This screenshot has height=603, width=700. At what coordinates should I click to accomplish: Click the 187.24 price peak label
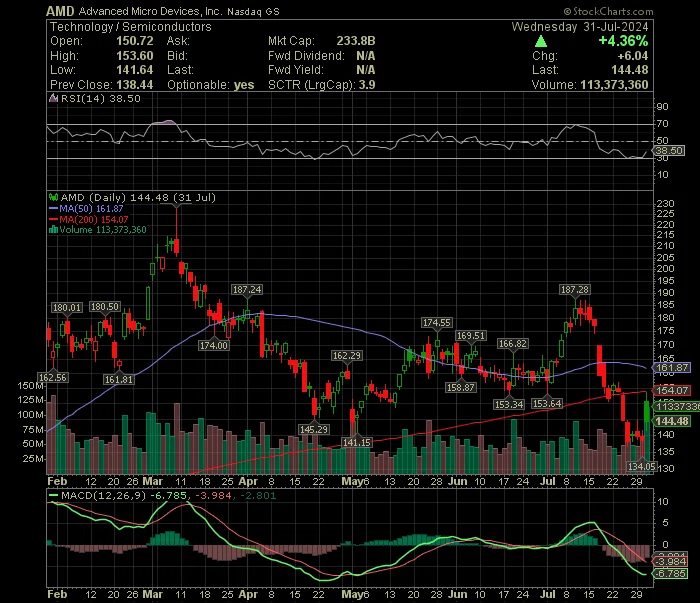point(247,290)
